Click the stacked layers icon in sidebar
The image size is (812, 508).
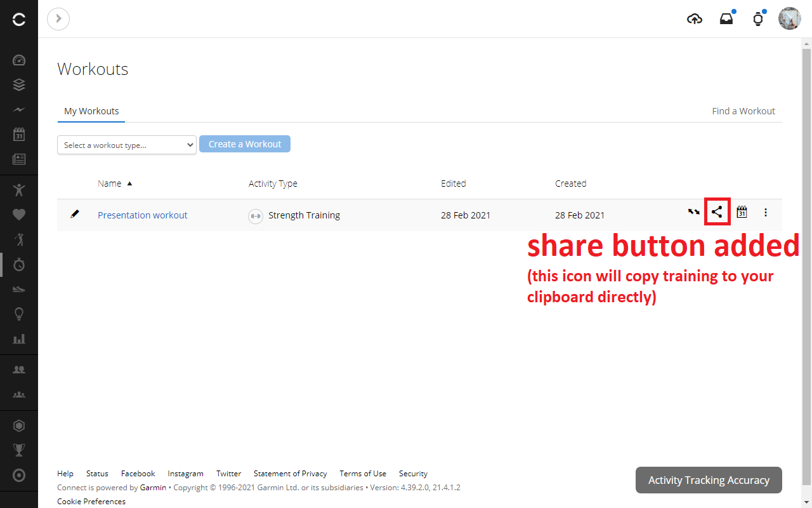(19, 85)
